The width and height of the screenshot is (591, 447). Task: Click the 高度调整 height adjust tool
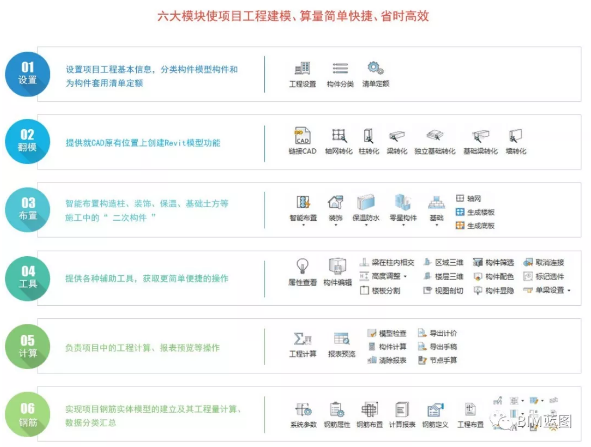(380, 276)
